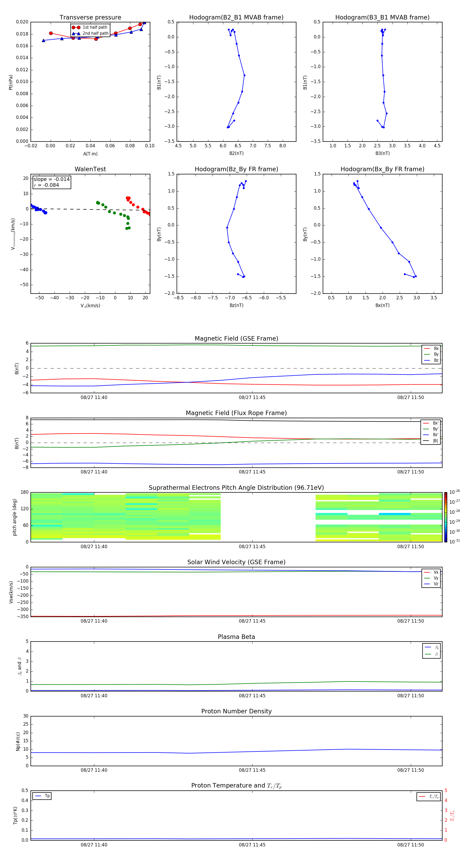The width and height of the screenshot is (473, 868).
Task: Click the 'r = -0.084' annotation
Action: 47,185
